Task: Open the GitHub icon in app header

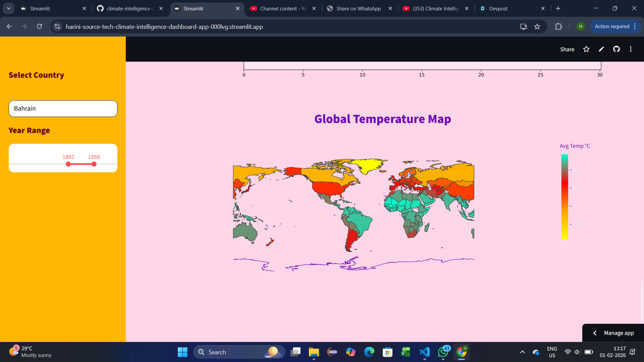Action: tap(616, 49)
